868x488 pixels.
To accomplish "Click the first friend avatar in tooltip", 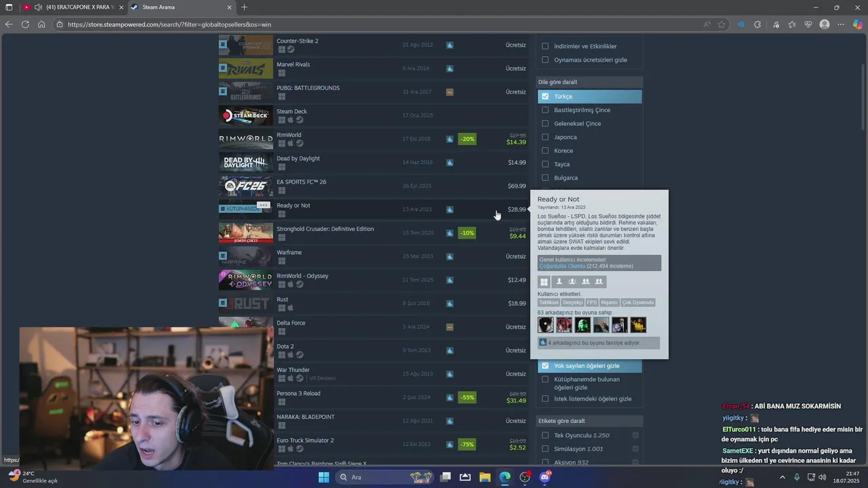I will click(546, 325).
